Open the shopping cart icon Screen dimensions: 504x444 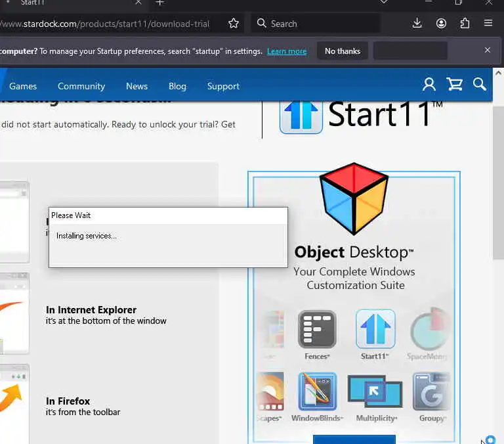[454, 84]
